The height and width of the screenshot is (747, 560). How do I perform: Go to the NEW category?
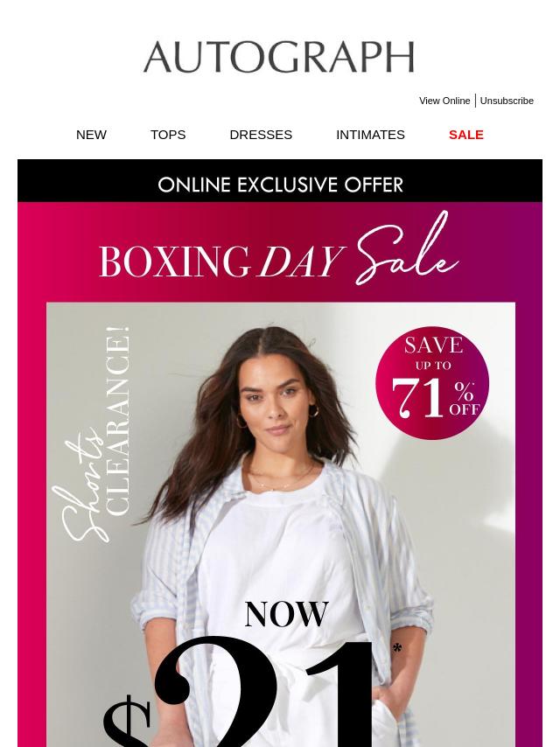pyautogui.click(x=91, y=135)
